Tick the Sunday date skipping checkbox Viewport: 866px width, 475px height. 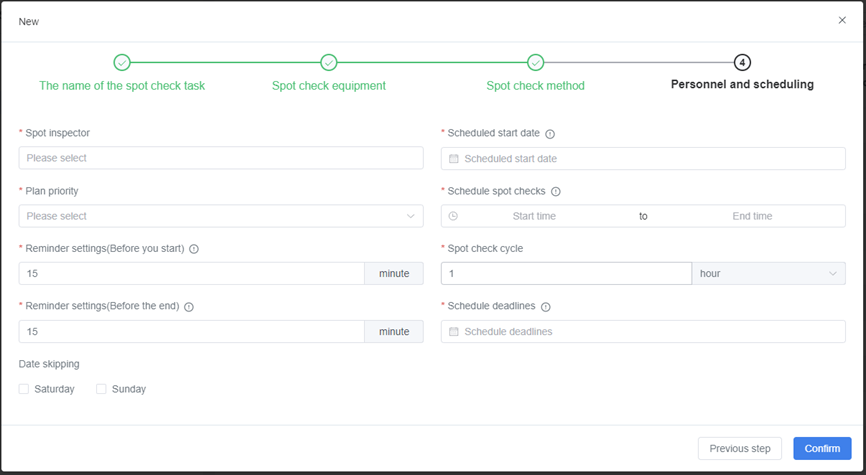[x=101, y=389]
